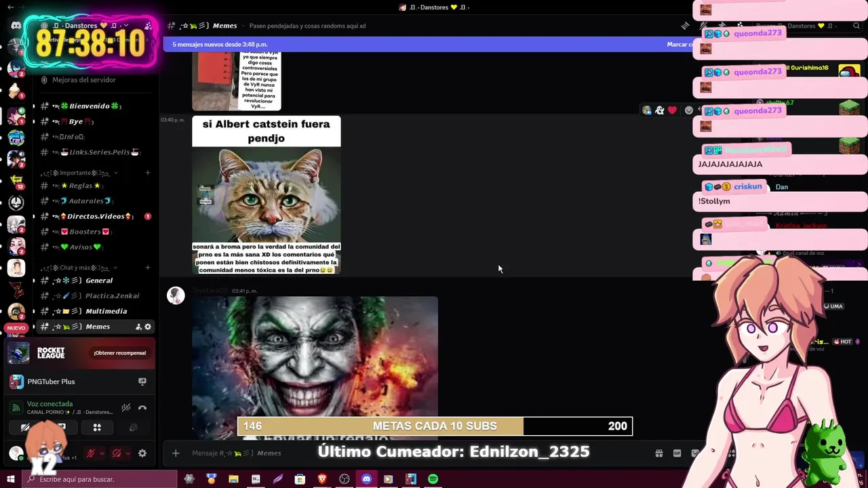
Task: Open the Plactica.Zenkai channel
Action: [x=95, y=296]
